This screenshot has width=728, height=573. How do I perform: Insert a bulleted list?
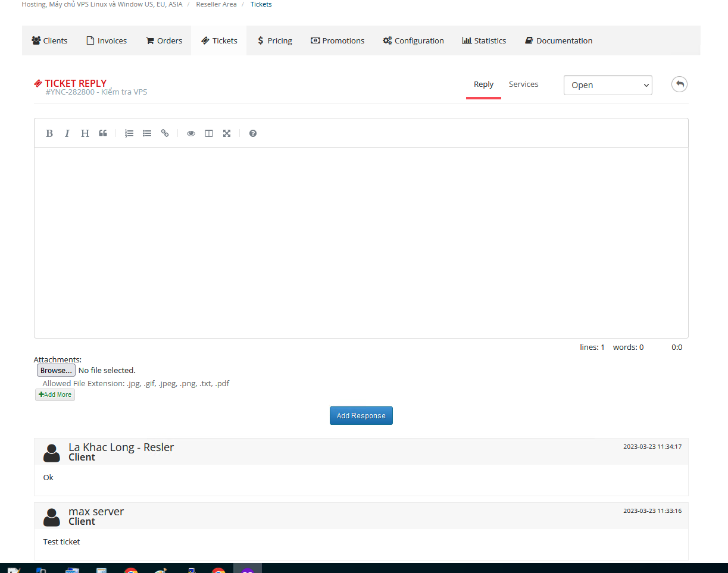(x=147, y=133)
